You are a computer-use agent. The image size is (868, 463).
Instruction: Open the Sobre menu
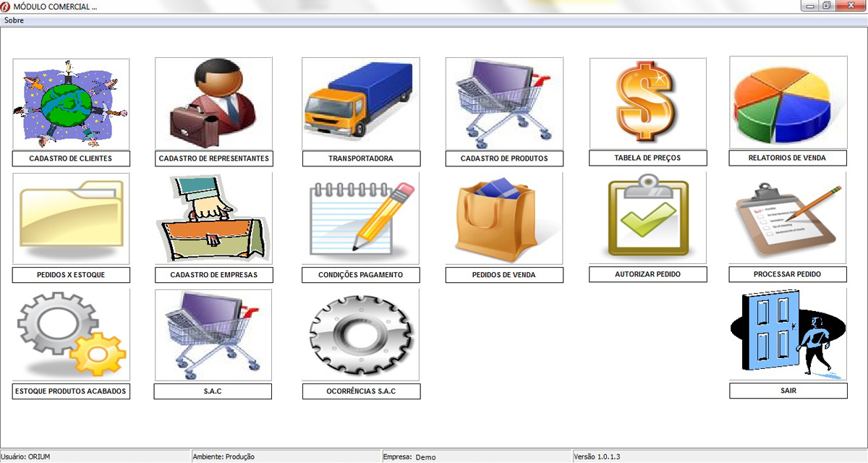pos(14,20)
